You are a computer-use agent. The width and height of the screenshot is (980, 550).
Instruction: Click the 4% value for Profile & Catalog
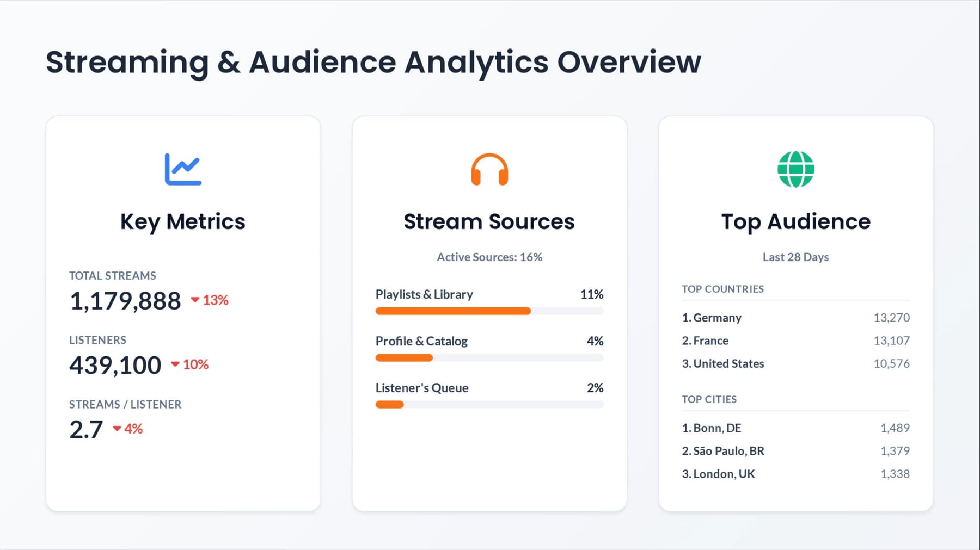[595, 341]
